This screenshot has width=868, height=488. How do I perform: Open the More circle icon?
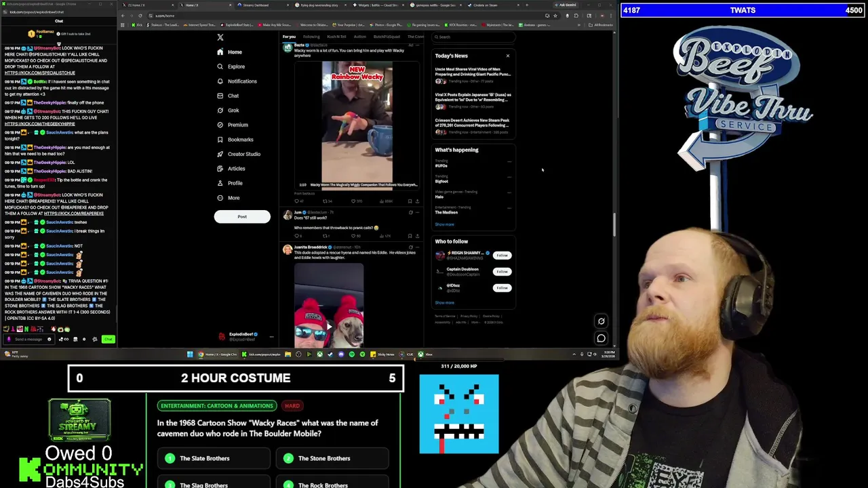coord(220,198)
